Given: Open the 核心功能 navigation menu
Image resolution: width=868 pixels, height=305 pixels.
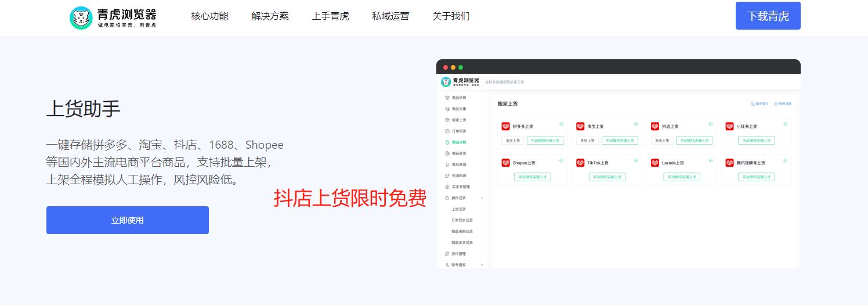Looking at the screenshot, I should (210, 16).
